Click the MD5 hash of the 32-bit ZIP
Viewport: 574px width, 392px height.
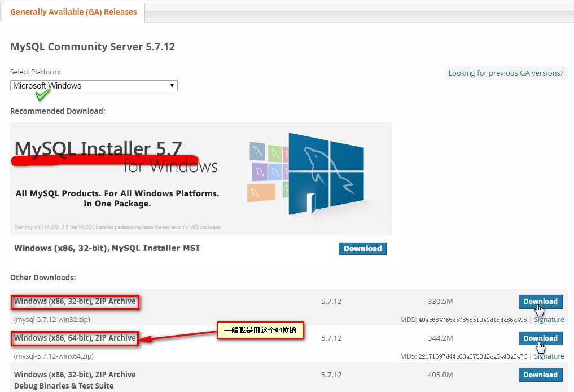tap(472, 320)
